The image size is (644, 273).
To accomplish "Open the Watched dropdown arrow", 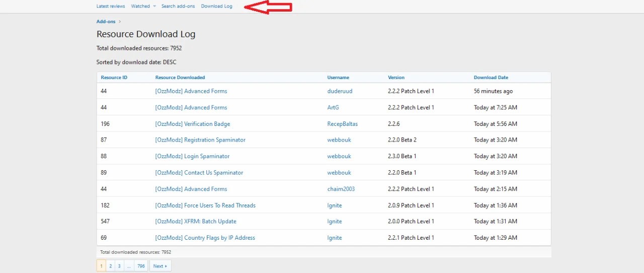I will [x=154, y=7].
